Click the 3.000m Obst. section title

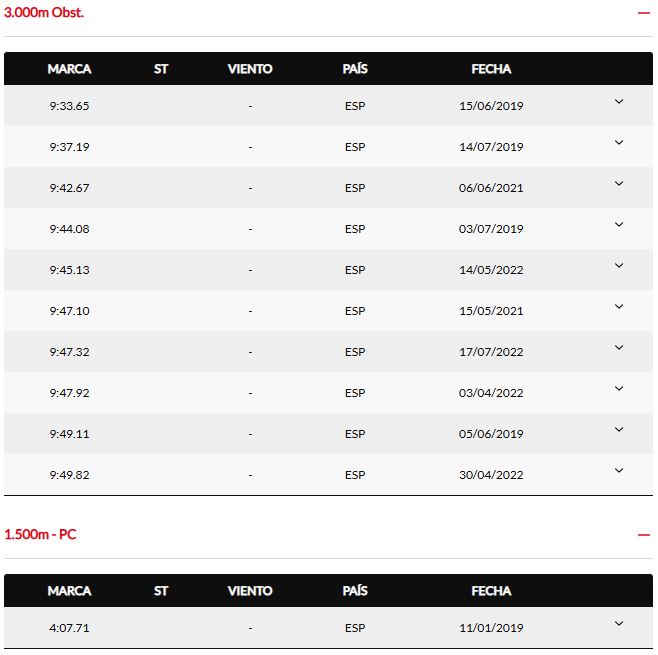pos(44,13)
